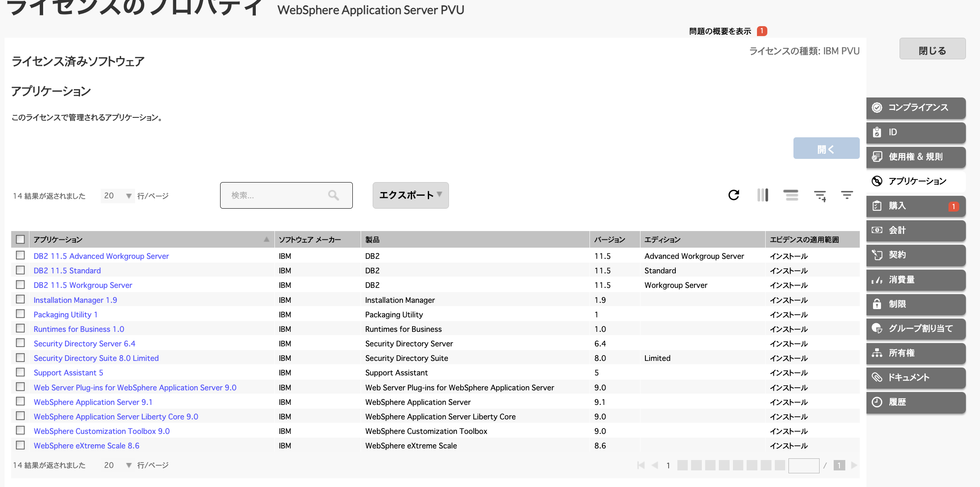Click the 問題の概要を表示 link
Image resolution: width=980 pixels, height=487 pixels.
pyautogui.click(x=720, y=31)
